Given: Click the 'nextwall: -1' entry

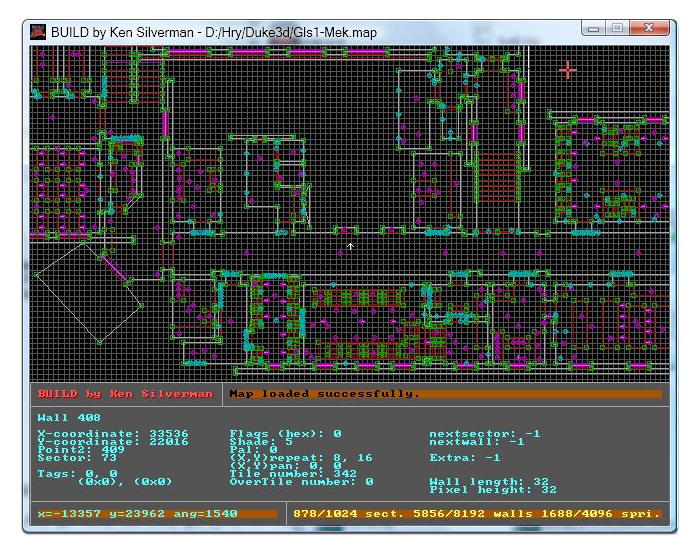Looking at the screenshot, I should (477, 442).
